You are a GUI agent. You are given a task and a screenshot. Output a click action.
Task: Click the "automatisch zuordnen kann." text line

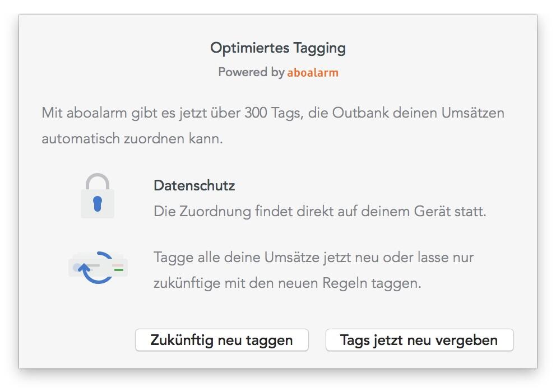pos(132,138)
